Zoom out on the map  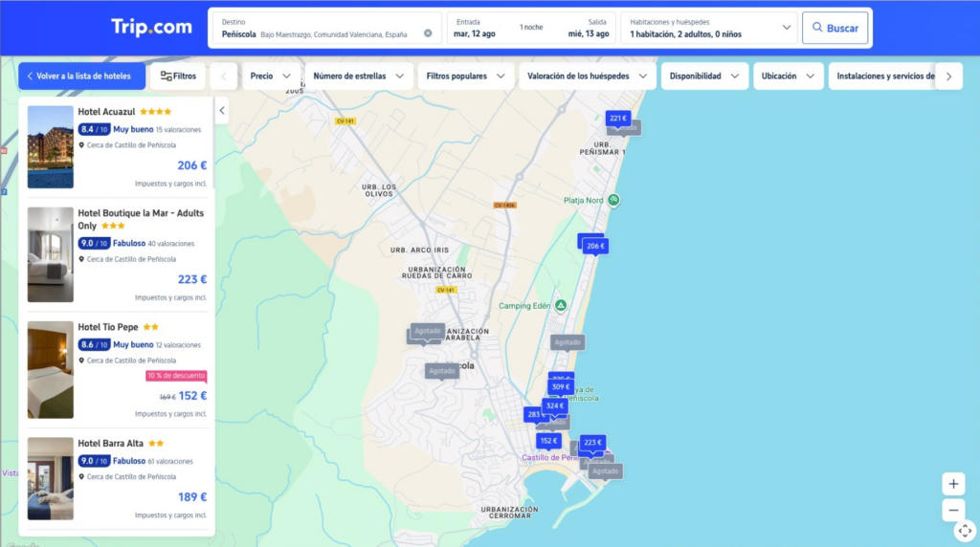click(953, 510)
